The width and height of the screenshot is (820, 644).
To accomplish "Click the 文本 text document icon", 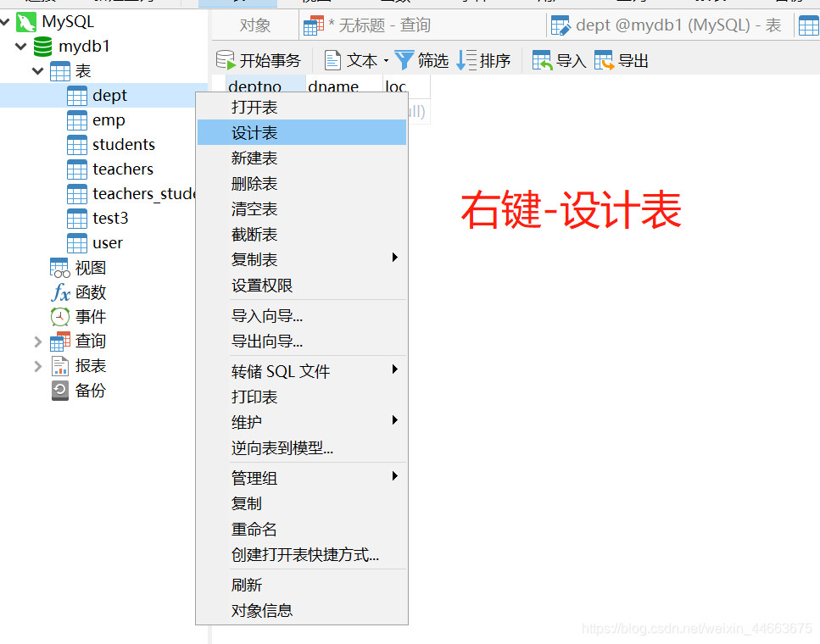I will [332, 60].
